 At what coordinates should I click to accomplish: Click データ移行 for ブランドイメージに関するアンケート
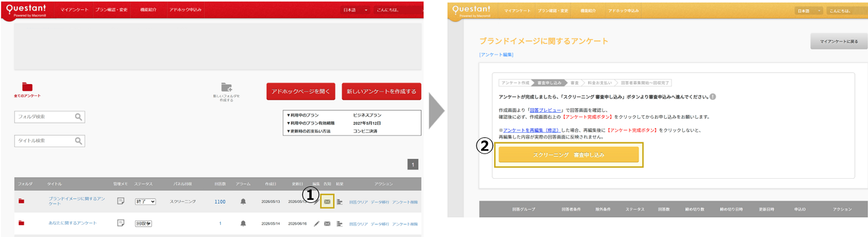(x=379, y=202)
